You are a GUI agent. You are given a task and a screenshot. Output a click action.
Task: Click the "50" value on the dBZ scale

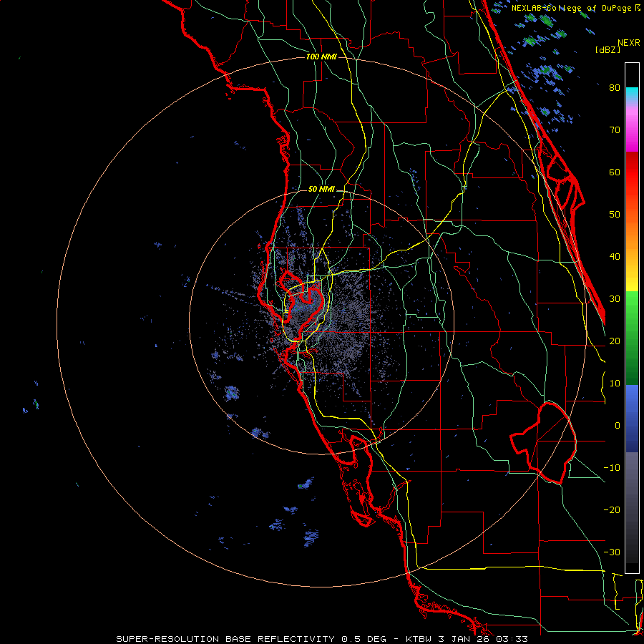click(x=615, y=215)
